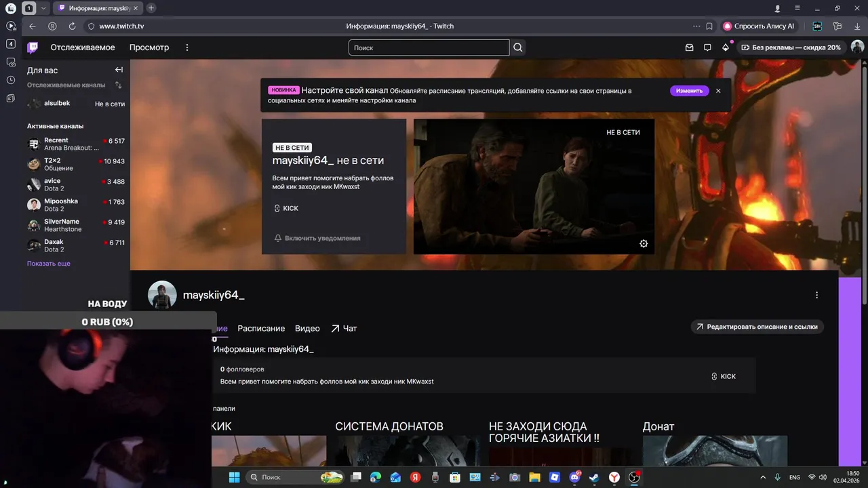This screenshot has width=868, height=488.
Task: Open the Windows Start button
Action: point(234,477)
